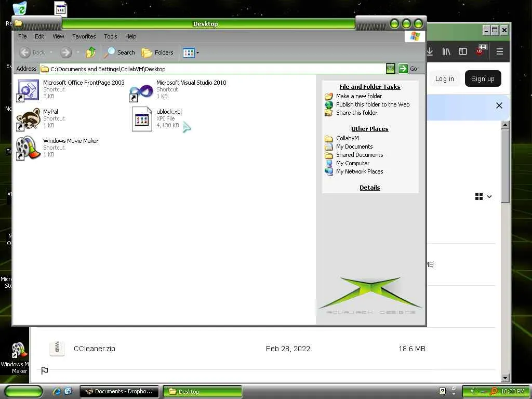The width and height of the screenshot is (532, 399).
Task: Click the CCleaner.zip archive icon
Action: pyautogui.click(x=57, y=349)
